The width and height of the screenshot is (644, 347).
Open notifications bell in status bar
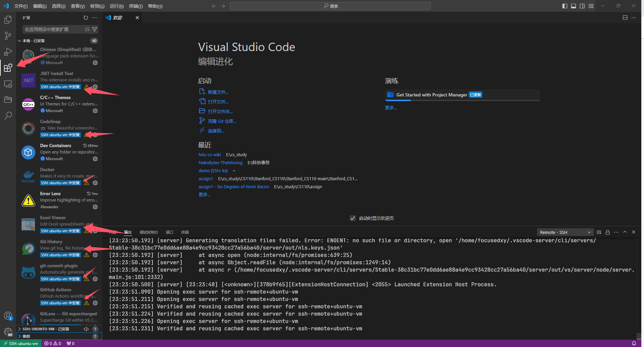[634, 343]
